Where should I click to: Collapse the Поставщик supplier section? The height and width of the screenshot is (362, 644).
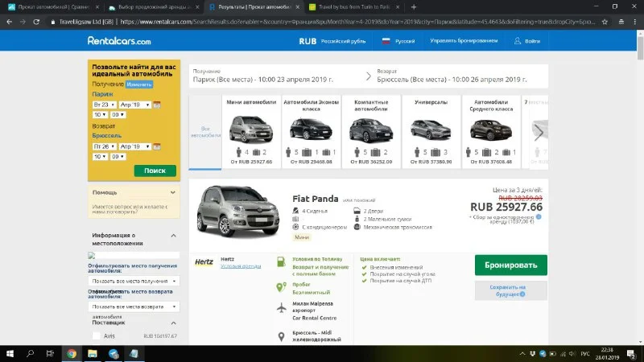click(174, 322)
